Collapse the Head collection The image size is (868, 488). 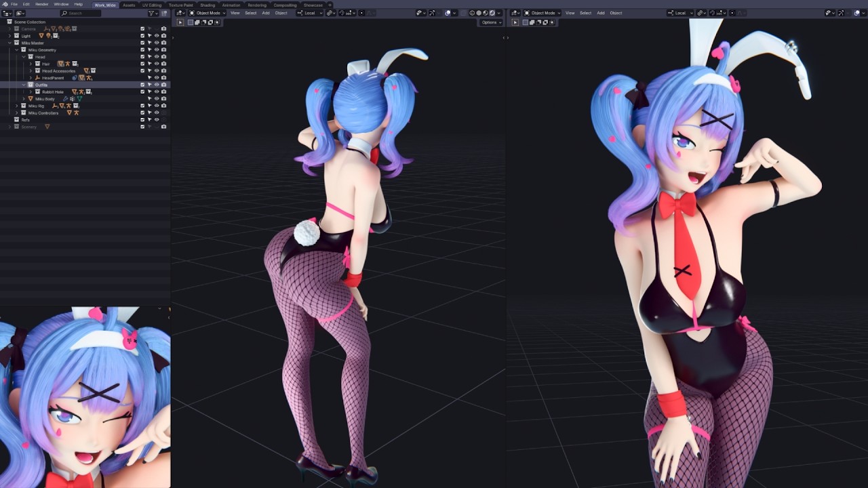(24, 57)
